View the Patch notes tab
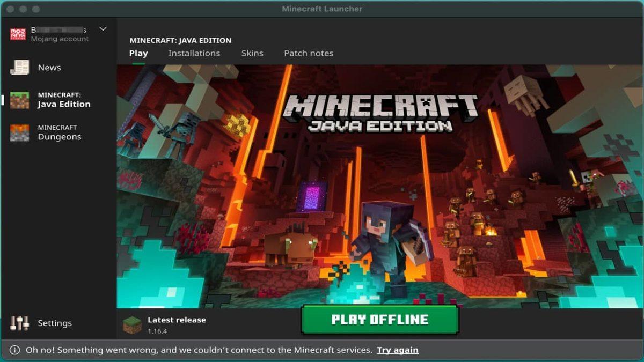The image size is (644, 362). click(309, 53)
